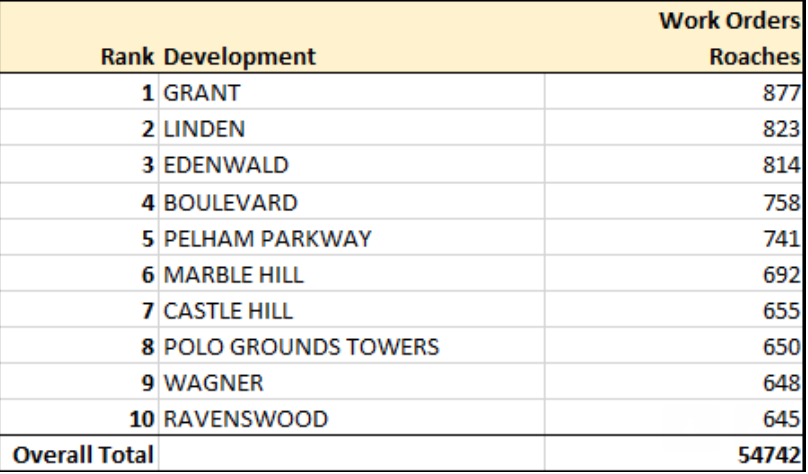Screen dimensions: 808x474
Task: Click the value 741 for PELHAM PARKWAY
Action: tap(781, 238)
